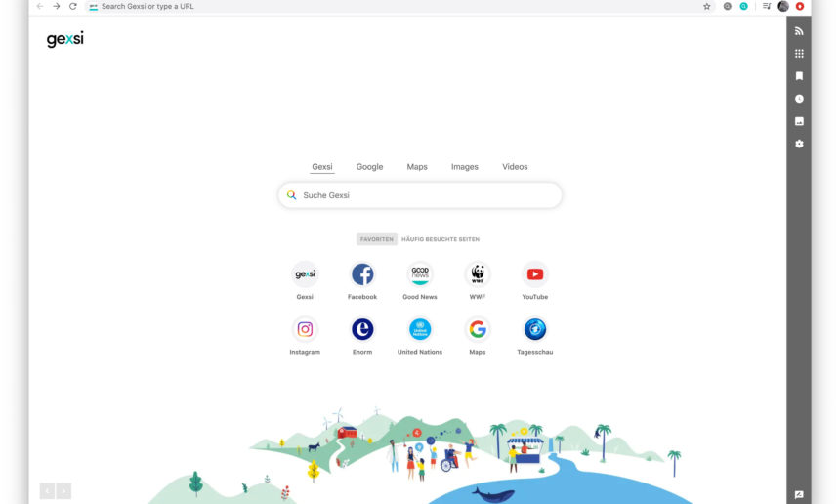Open the background image sidebar icon
Image resolution: width=840 pixels, height=504 pixels.
tap(799, 121)
